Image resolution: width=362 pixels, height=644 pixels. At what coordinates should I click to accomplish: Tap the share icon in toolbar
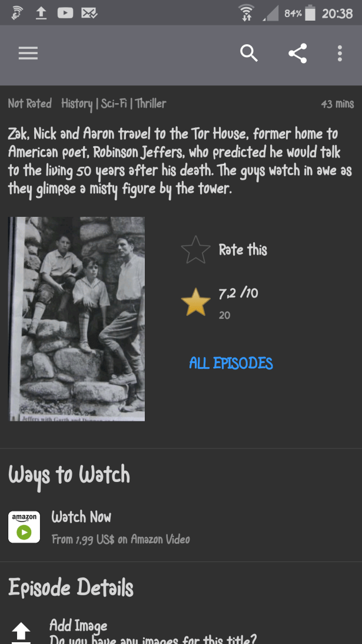pyautogui.click(x=298, y=54)
